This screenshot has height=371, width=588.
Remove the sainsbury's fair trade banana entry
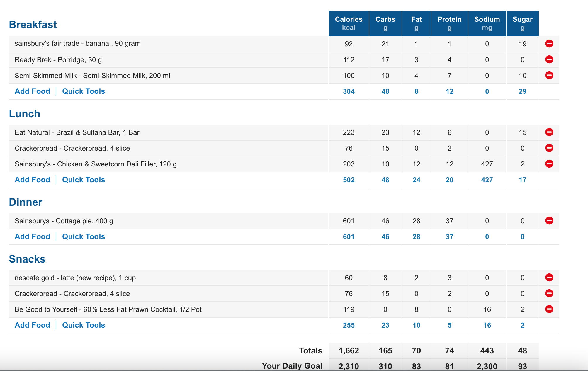click(549, 44)
